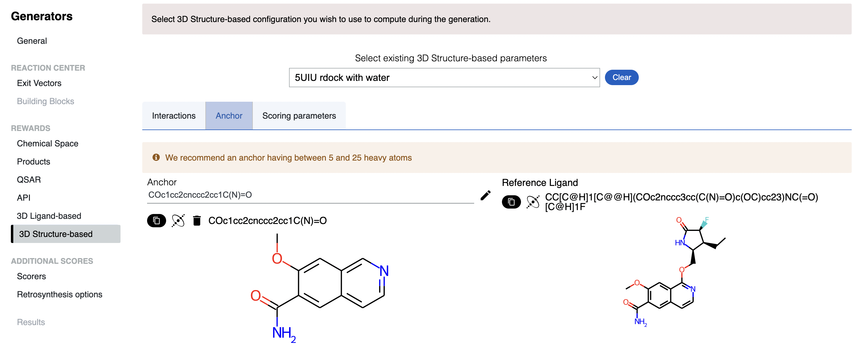The height and width of the screenshot is (364, 868).
Task: Click the info icon in anchor recommendation
Action: 156,157
